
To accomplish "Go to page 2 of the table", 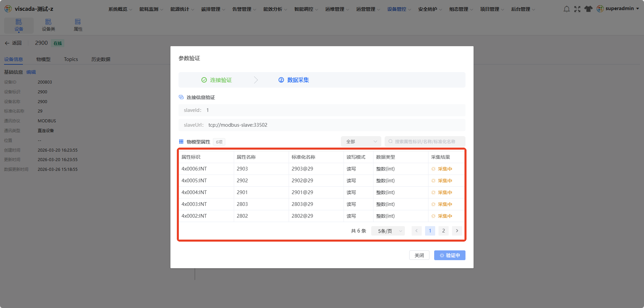I will pos(444,231).
